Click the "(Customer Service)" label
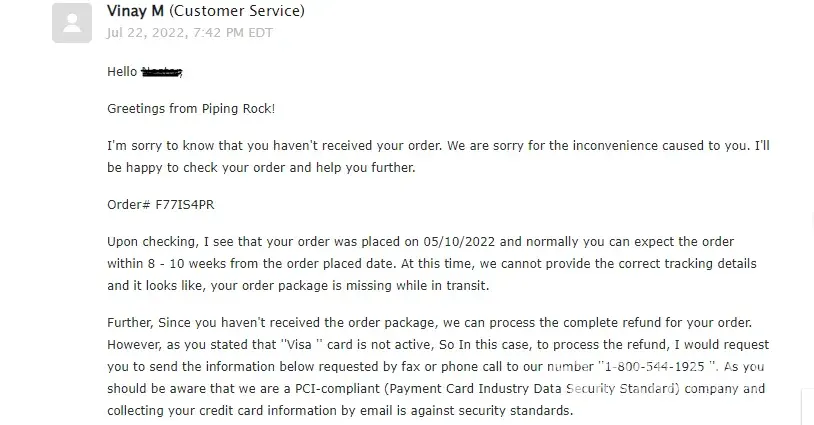Viewport: 814px width, 425px height. click(x=238, y=12)
